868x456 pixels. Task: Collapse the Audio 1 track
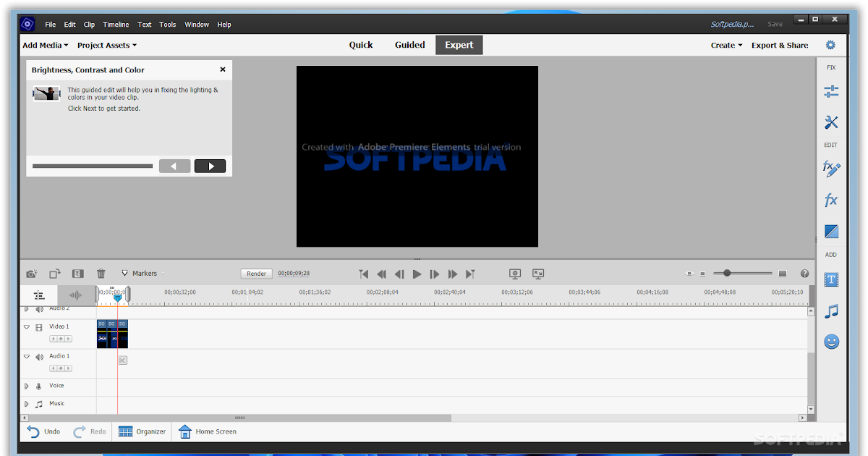point(27,357)
